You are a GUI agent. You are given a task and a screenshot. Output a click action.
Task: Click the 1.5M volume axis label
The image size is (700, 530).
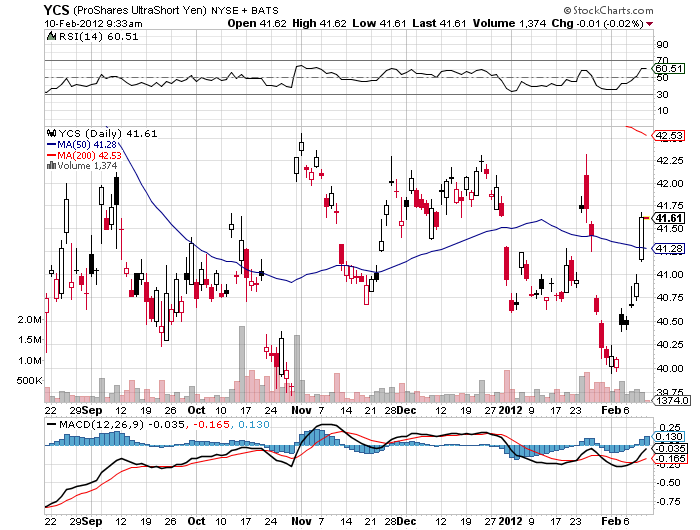point(30,340)
